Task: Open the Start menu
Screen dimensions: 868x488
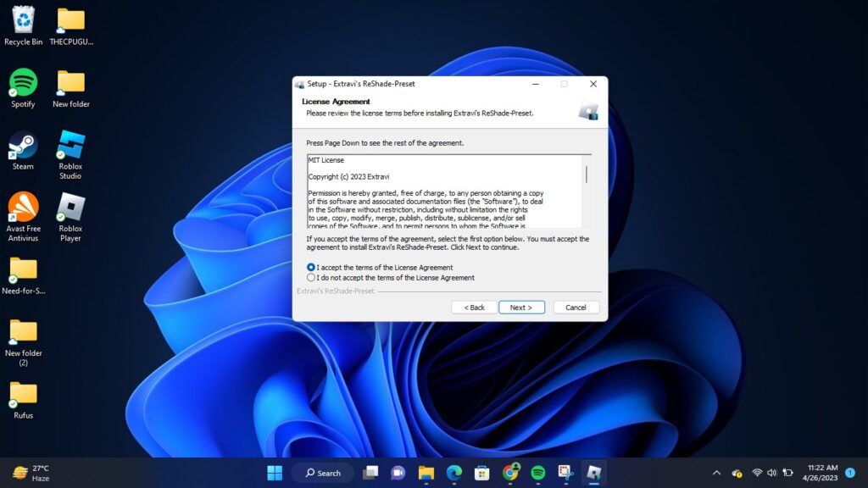Action: [x=275, y=473]
